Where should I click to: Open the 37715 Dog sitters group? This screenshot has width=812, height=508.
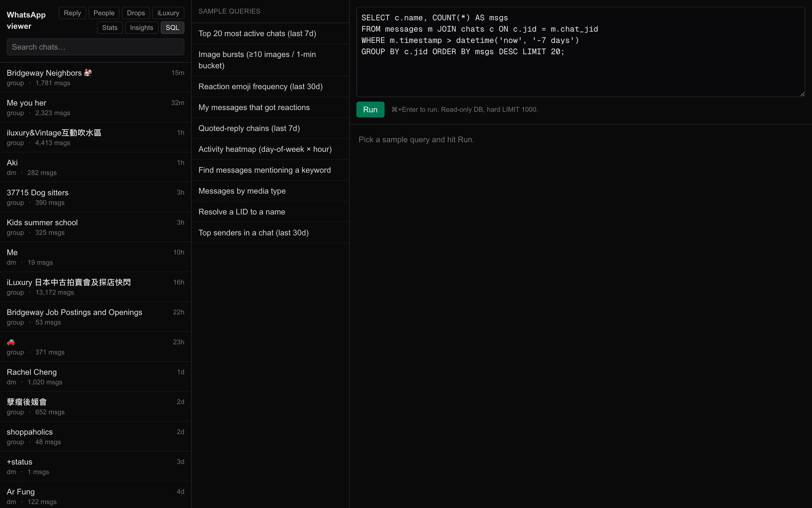(x=95, y=197)
